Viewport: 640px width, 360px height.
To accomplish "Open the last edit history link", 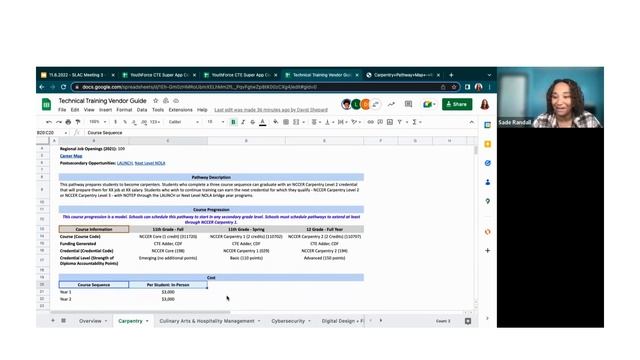I will pos(271,110).
